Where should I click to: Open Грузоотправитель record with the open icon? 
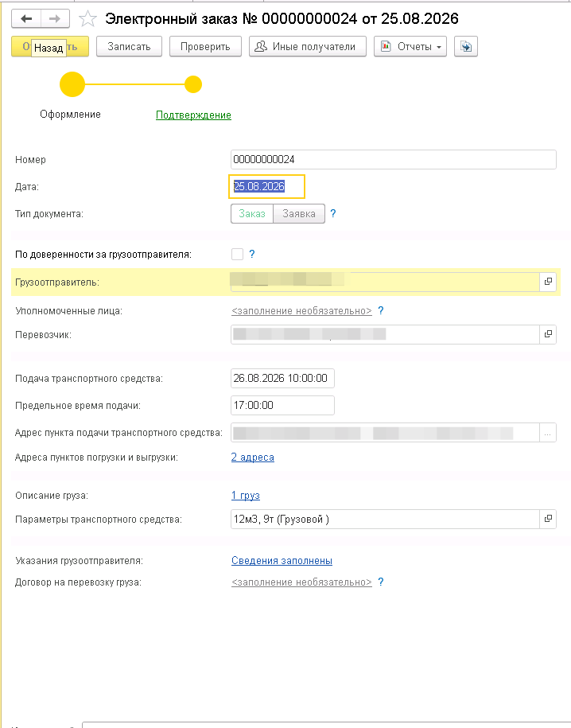pos(548,282)
